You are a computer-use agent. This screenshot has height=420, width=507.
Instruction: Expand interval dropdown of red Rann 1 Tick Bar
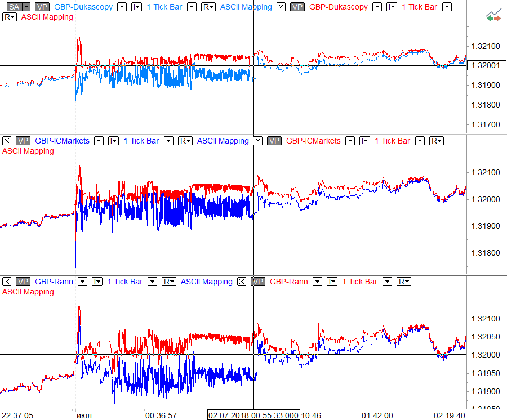387,282
